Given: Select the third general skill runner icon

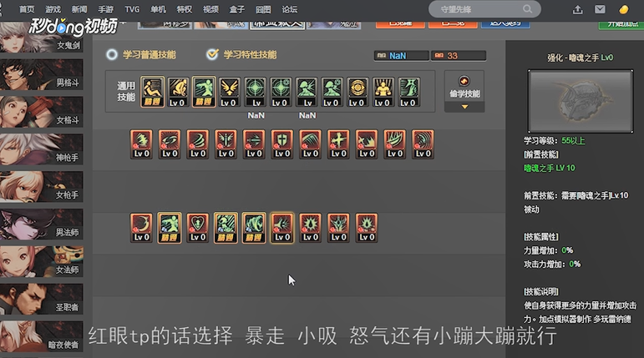Looking at the screenshot, I should click(204, 92).
